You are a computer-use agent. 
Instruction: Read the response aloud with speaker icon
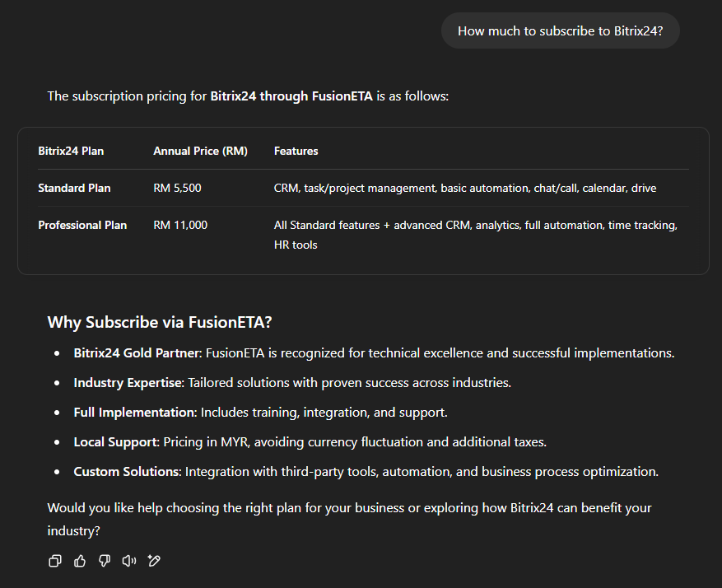point(129,561)
